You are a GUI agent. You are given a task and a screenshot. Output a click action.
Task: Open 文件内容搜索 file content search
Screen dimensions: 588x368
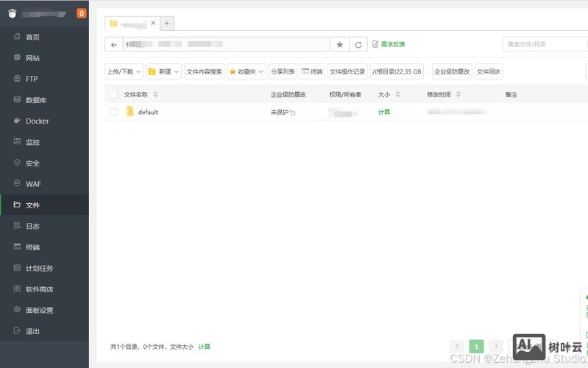204,71
